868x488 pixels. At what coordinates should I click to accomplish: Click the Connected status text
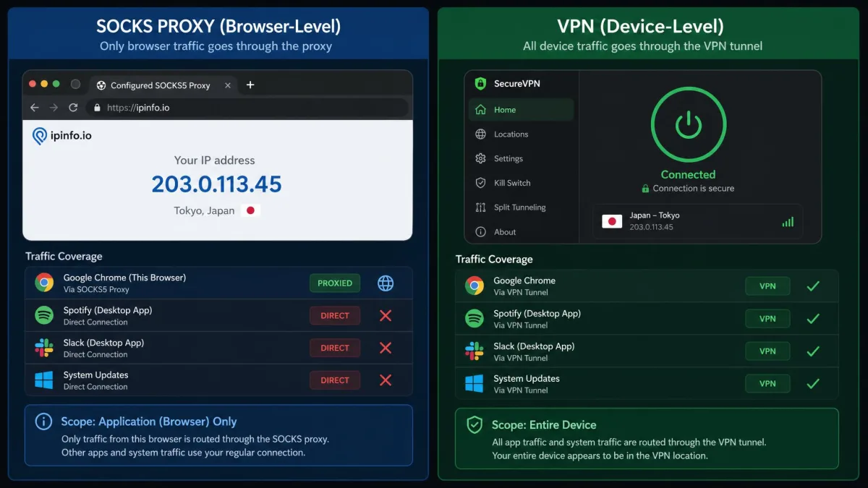[688, 174]
